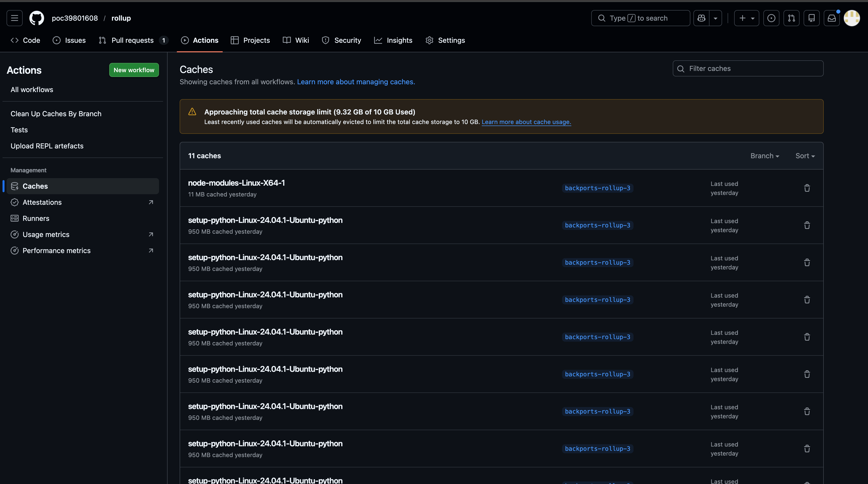Screen dimensions: 868x484
Task: Open the create new plus dropdown
Action: (x=746, y=18)
